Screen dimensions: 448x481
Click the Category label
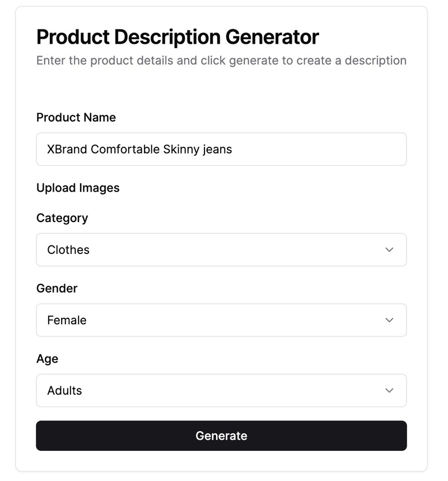click(x=62, y=218)
